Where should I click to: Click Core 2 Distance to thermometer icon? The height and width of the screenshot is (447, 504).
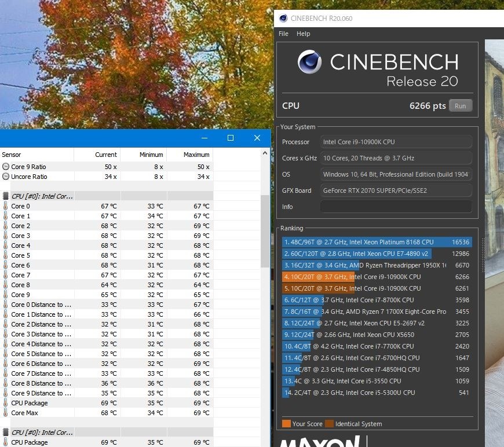point(5,324)
